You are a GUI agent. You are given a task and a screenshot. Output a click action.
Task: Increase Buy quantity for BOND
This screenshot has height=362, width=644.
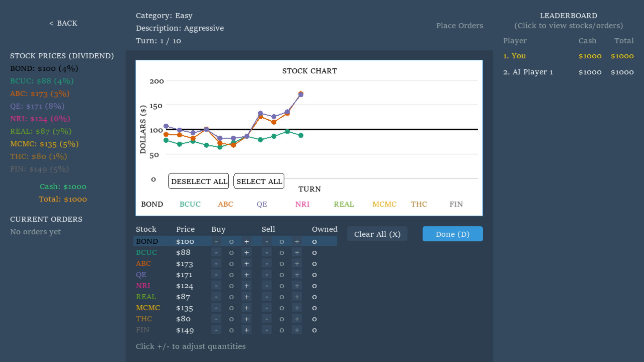pyautogui.click(x=247, y=241)
